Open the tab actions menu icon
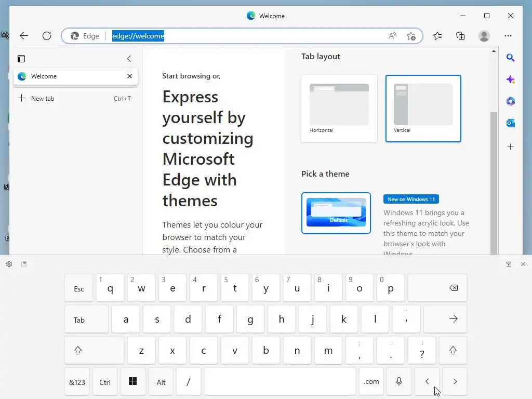This screenshot has height=399, width=532. 21,59
